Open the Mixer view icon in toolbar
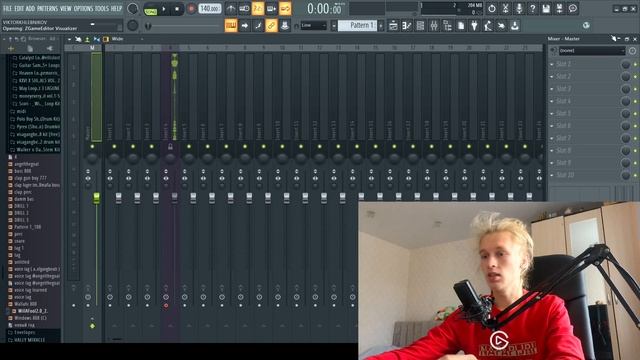Viewport: 640px width, 360px height. click(433, 26)
